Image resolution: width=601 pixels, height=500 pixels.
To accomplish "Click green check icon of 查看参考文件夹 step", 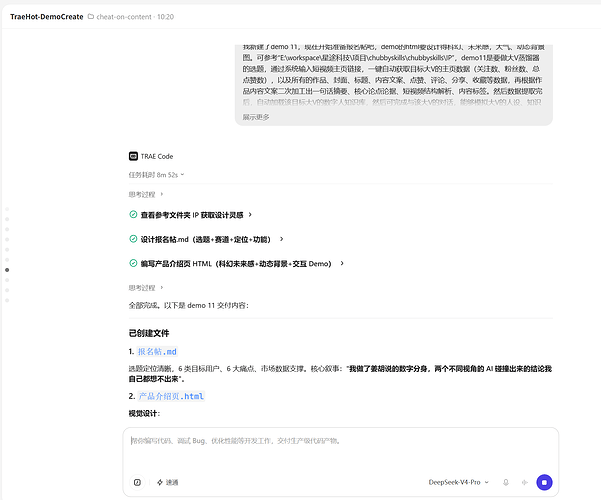I will pyautogui.click(x=133, y=214).
